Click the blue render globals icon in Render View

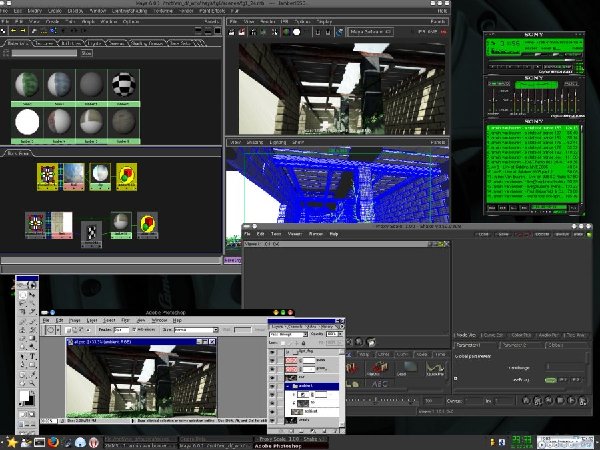[340, 32]
